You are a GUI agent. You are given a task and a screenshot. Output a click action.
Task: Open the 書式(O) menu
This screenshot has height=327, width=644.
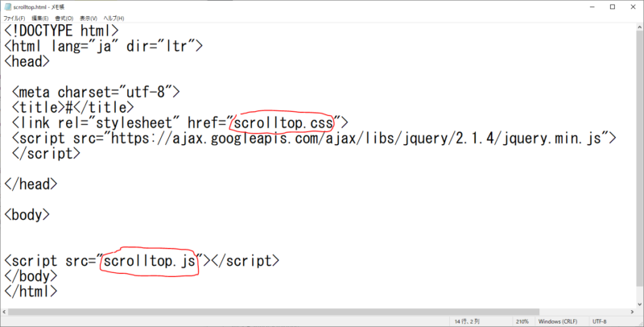click(x=64, y=19)
